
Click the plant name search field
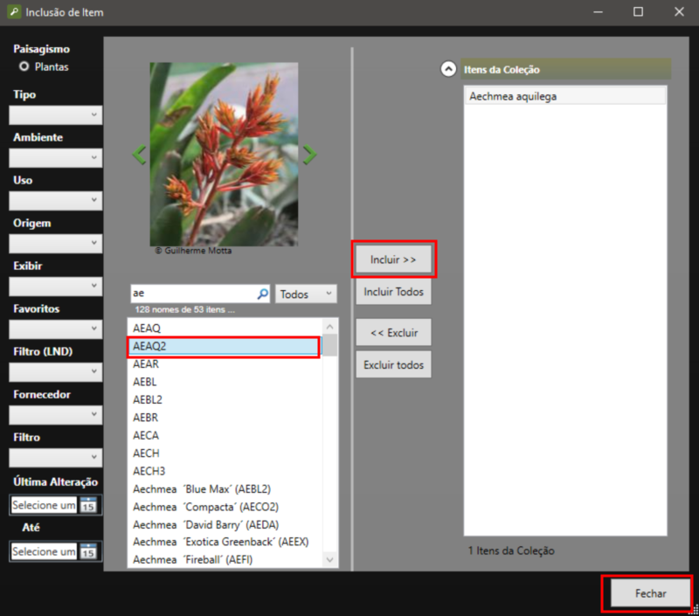click(x=192, y=294)
